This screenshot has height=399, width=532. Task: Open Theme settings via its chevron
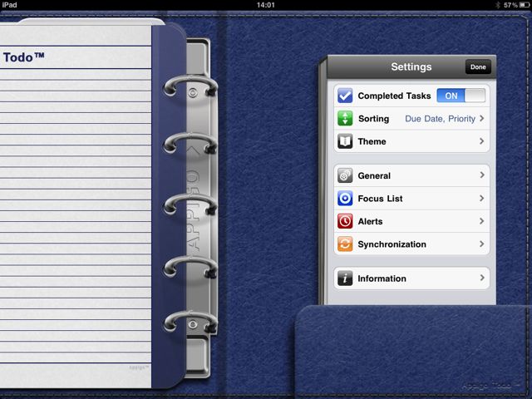[482, 141]
